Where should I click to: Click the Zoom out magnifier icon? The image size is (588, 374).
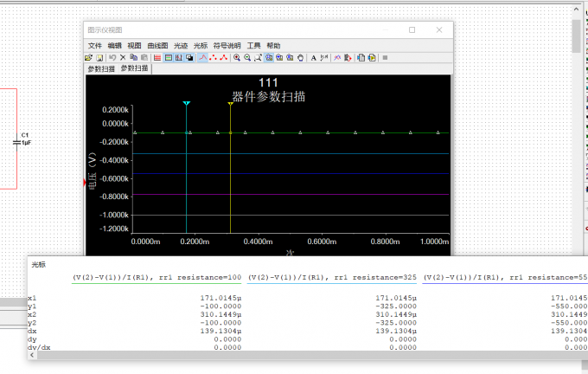tap(247, 58)
